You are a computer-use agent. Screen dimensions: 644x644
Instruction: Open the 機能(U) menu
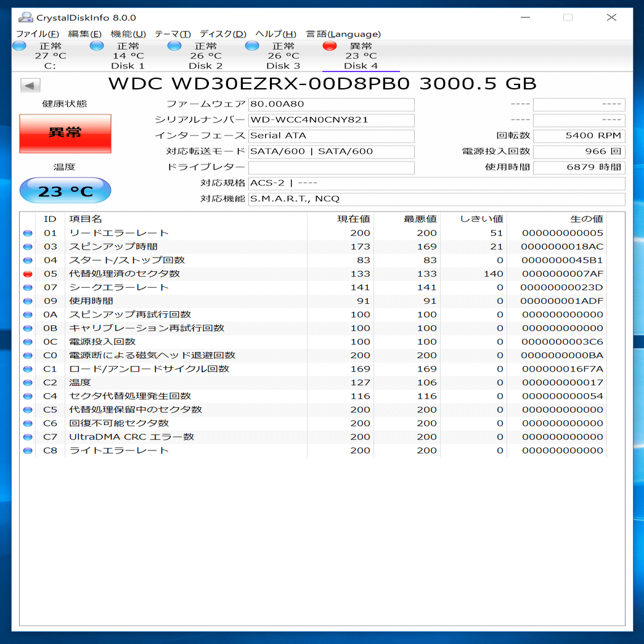[128, 34]
